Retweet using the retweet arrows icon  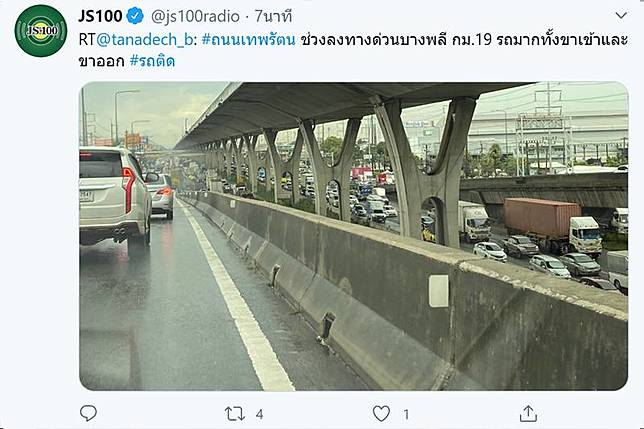tap(235, 414)
